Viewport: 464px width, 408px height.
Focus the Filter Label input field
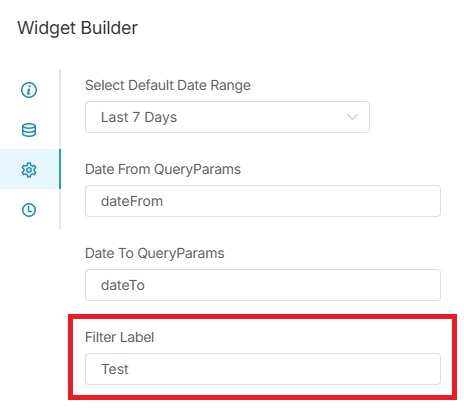(263, 369)
